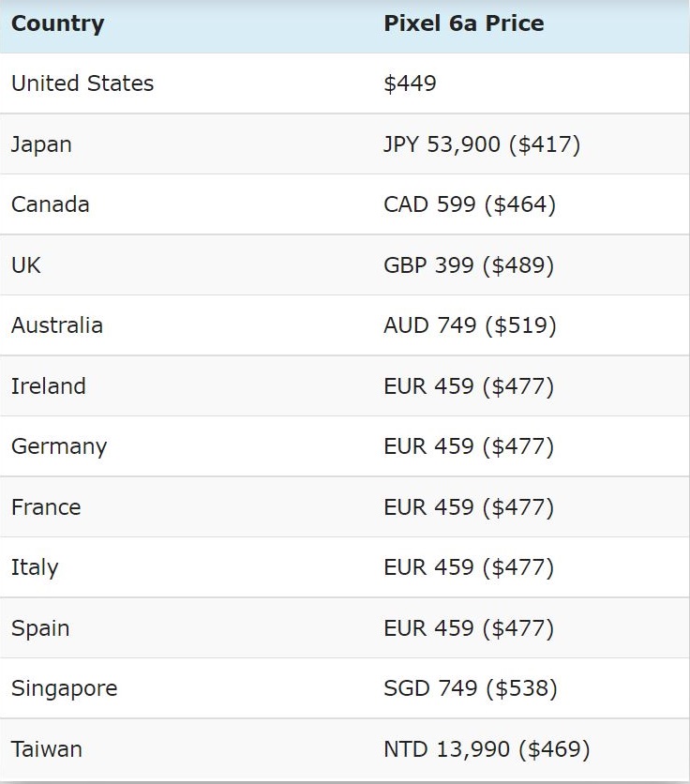Click the $449 price cell

(x=410, y=83)
